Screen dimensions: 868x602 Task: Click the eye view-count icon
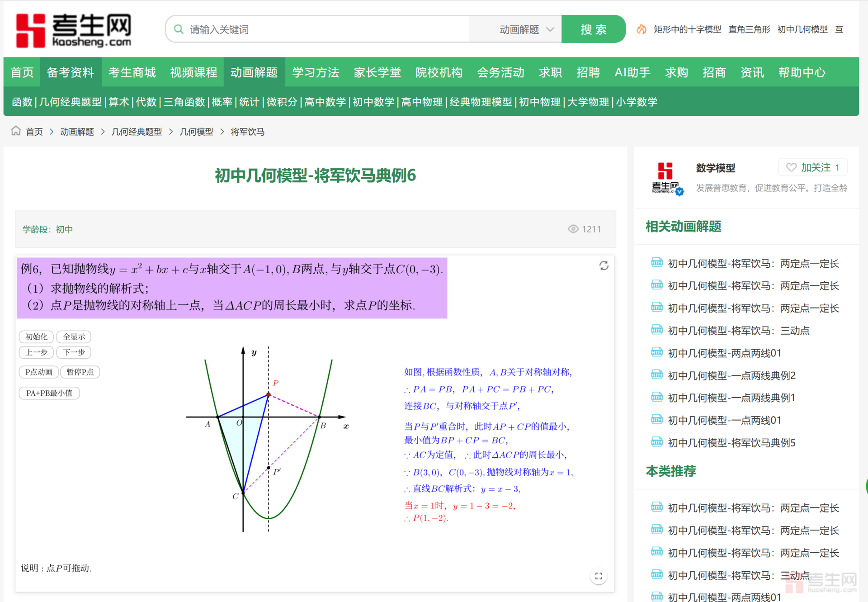(x=573, y=229)
